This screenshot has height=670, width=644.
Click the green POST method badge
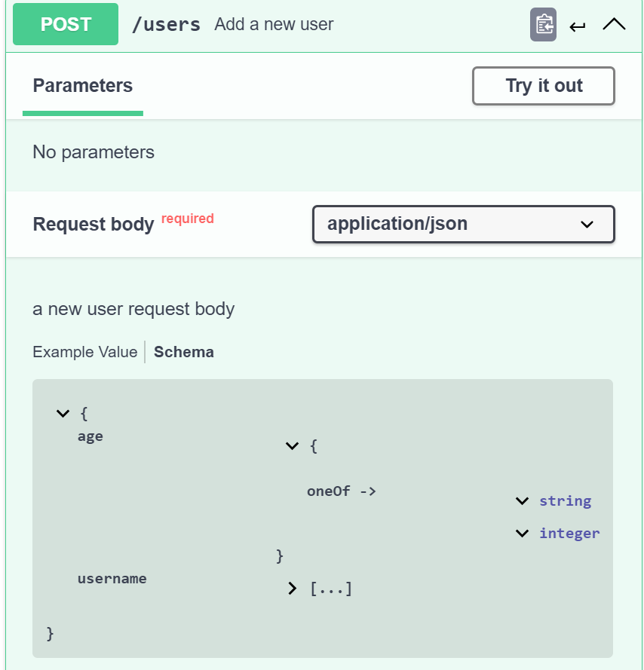click(x=66, y=24)
